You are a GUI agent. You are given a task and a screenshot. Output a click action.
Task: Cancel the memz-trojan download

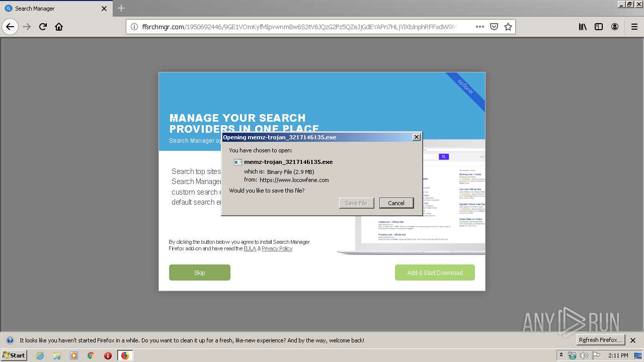click(x=396, y=203)
